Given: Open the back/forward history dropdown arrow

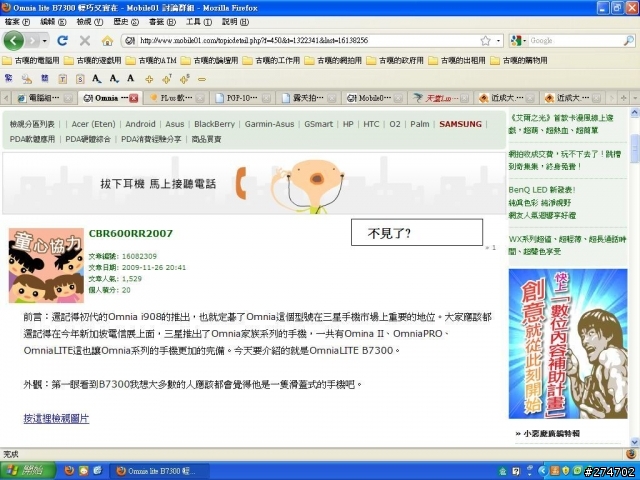Looking at the screenshot, I should coord(44,41).
